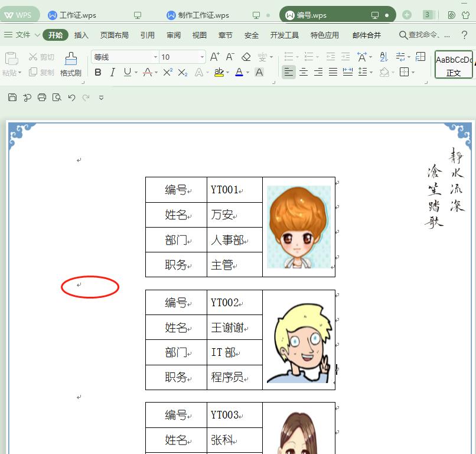
Task: Open the highlight color tool
Action: coord(219,72)
